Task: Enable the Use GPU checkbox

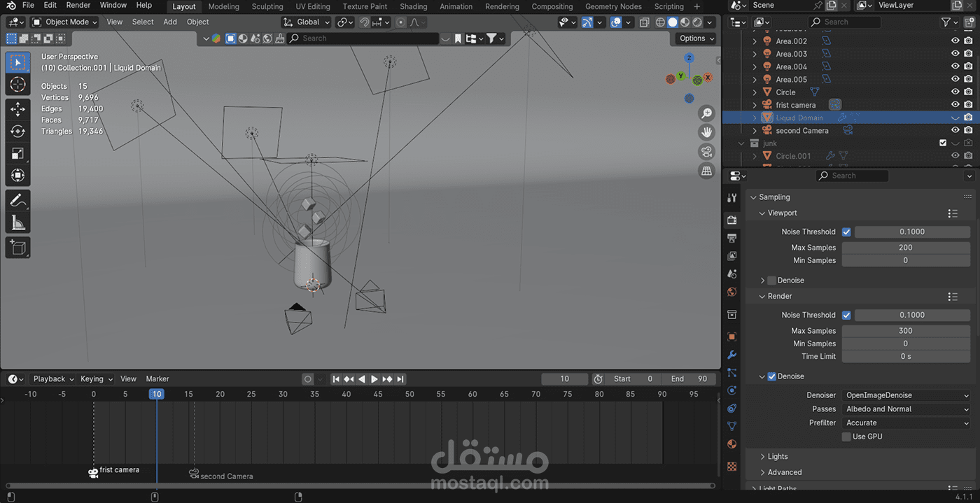Action: point(846,437)
